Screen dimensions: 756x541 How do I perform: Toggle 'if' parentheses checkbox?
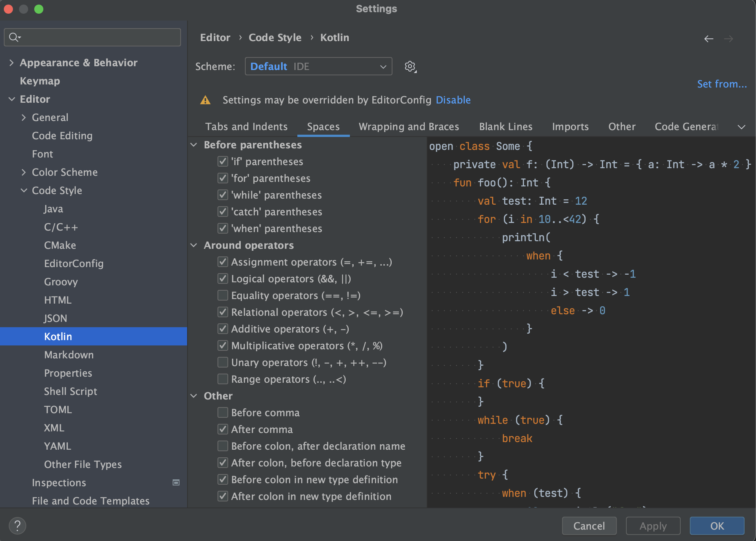223,161
